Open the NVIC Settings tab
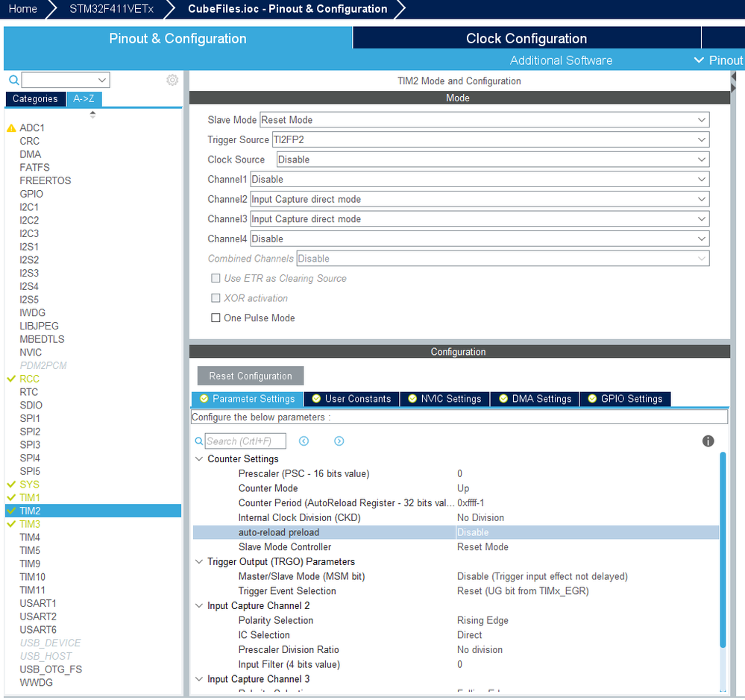 click(444, 398)
